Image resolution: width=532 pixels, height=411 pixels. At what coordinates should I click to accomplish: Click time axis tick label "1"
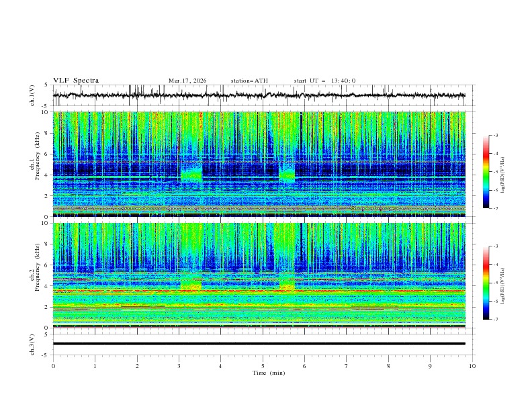coord(95,366)
